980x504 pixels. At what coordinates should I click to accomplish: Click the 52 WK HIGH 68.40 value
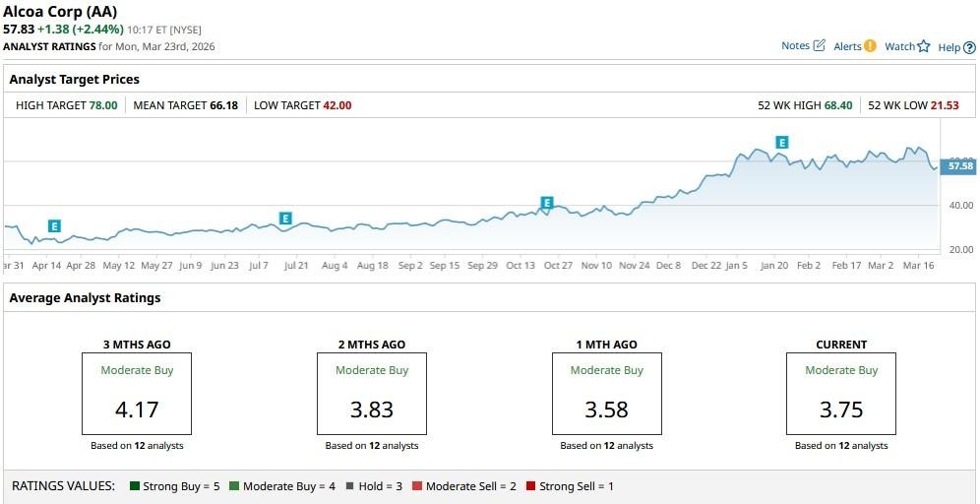coord(838,105)
